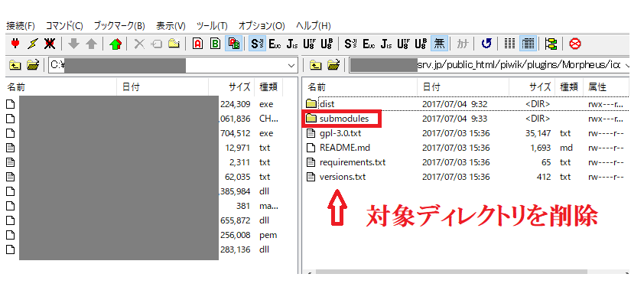Click the crossed-out plug Disconnect icon
The image size is (644, 300).
coord(50,44)
